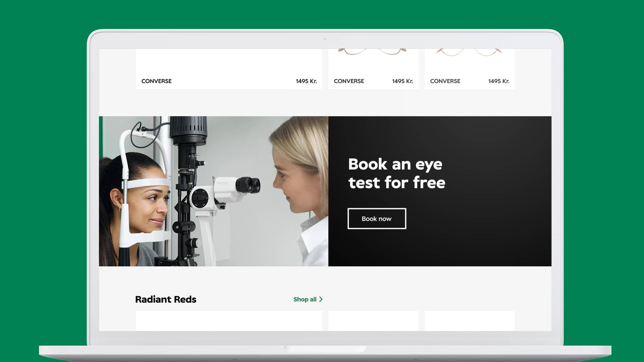
Task: Click the glasses image on middle Converse card
Action: [x=372, y=52]
